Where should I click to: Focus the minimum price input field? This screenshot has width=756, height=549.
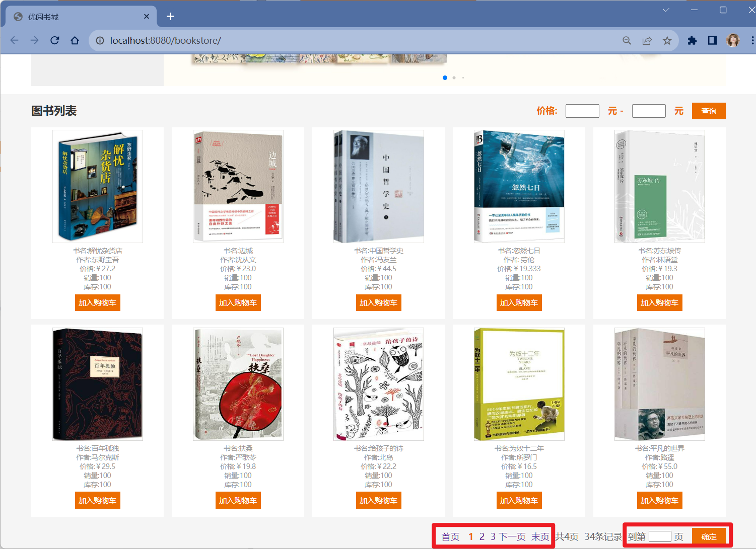click(582, 111)
